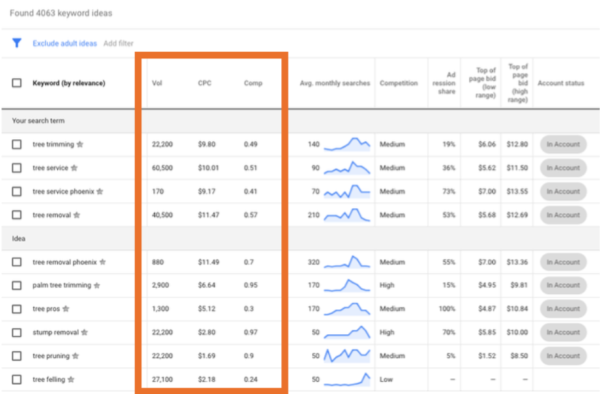600x394 pixels.
Task: Click In Account button for tree service
Action: [x=563, y=168]
